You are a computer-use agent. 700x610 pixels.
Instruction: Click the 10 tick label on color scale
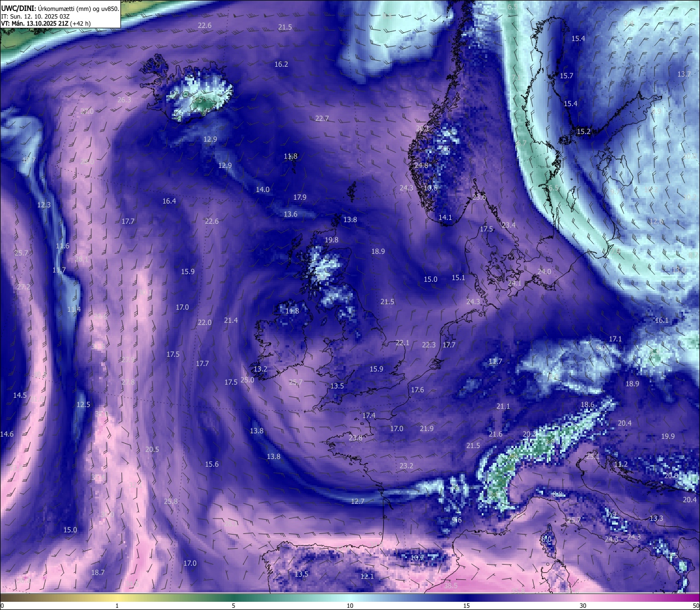coord(350,605)
